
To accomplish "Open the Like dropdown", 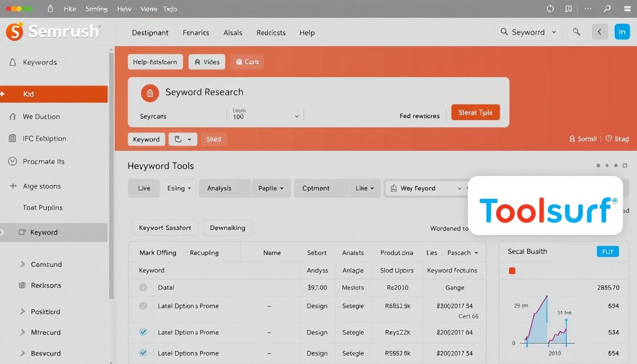I will [x=364, y=188].
